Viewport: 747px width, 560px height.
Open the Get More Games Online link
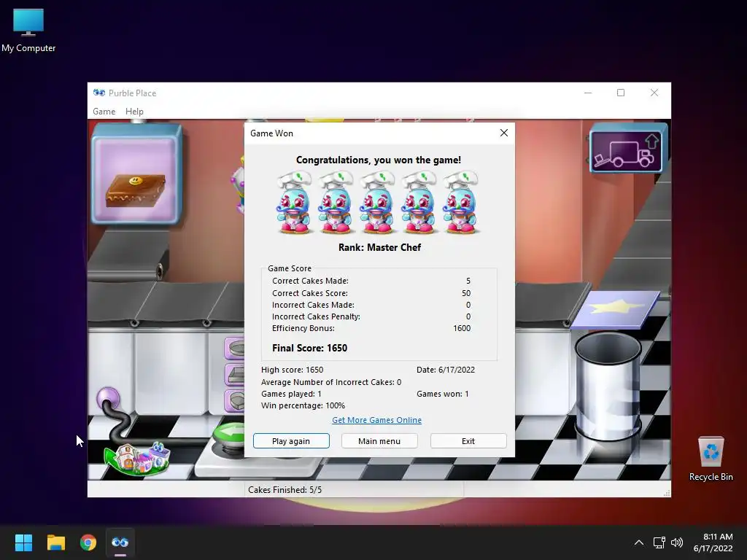point(376,420)
